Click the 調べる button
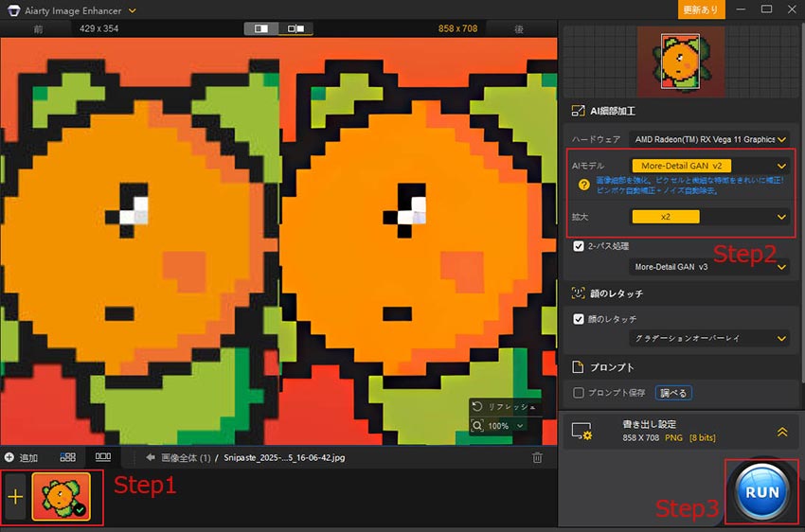This screenshot has width=805, height=532. [x=673, y=393]
